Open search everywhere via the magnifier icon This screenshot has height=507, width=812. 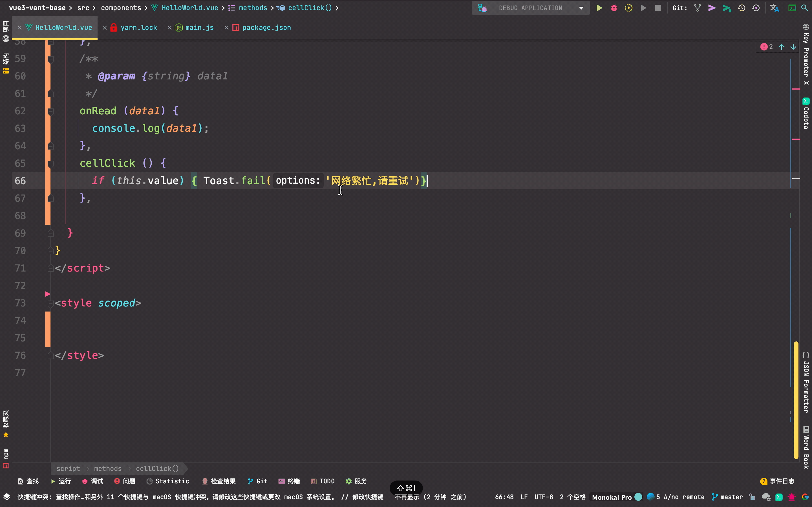point(805,8)
